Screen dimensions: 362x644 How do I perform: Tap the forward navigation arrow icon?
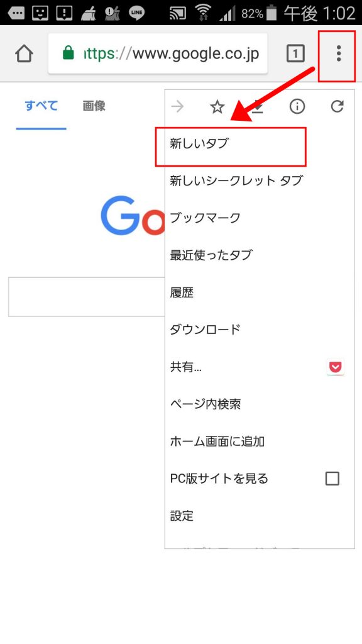coord(178,106)
